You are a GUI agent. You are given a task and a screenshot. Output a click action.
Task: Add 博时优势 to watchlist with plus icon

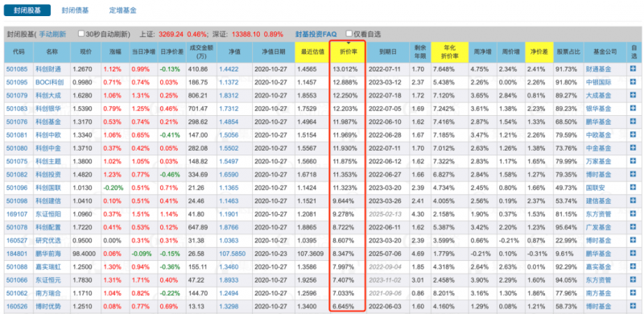tap(634, 306)
